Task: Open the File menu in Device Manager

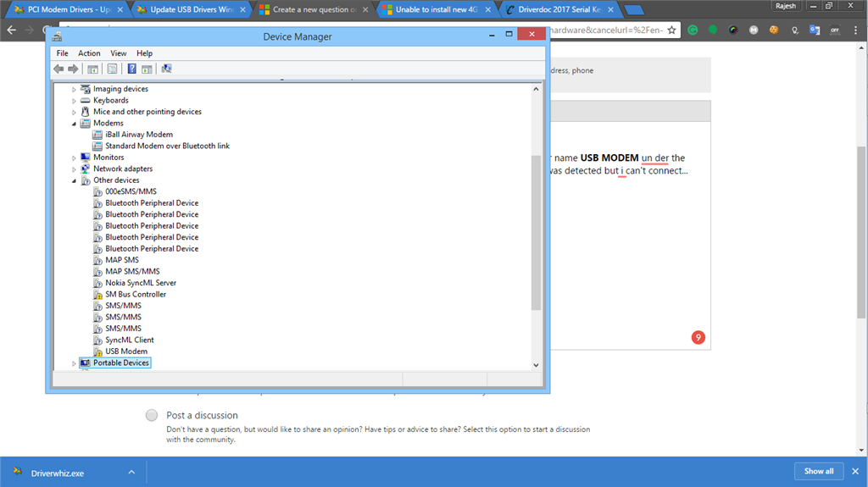Action: (62, 53)
